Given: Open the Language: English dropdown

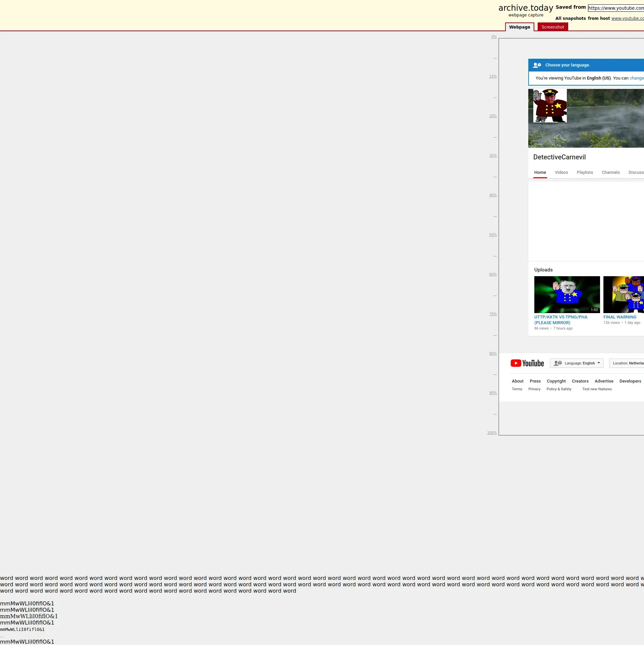Looking at the screenshot, I should 576,363.
